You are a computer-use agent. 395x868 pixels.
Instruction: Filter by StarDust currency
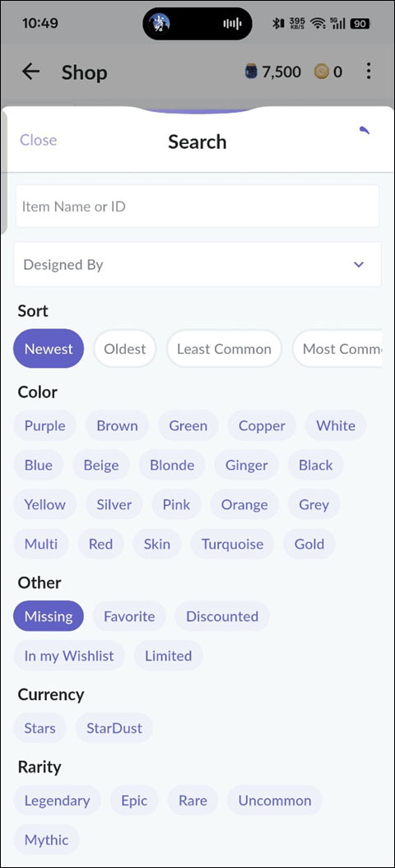click(x=114, y=728)
